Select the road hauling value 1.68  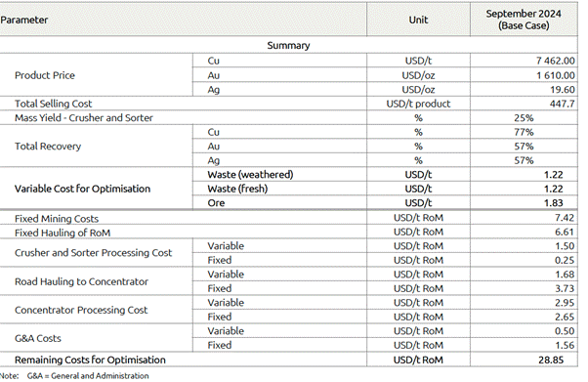(565, 275)
